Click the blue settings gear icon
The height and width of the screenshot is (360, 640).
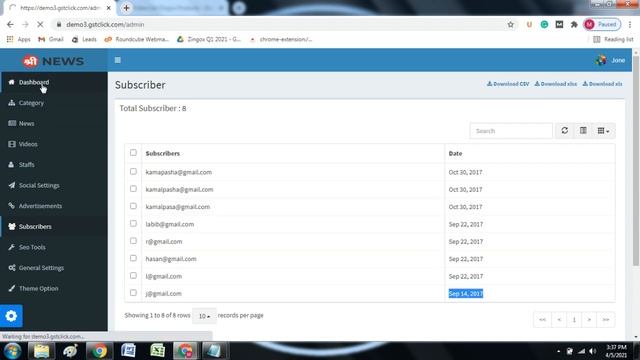click(x=11, y=316)
